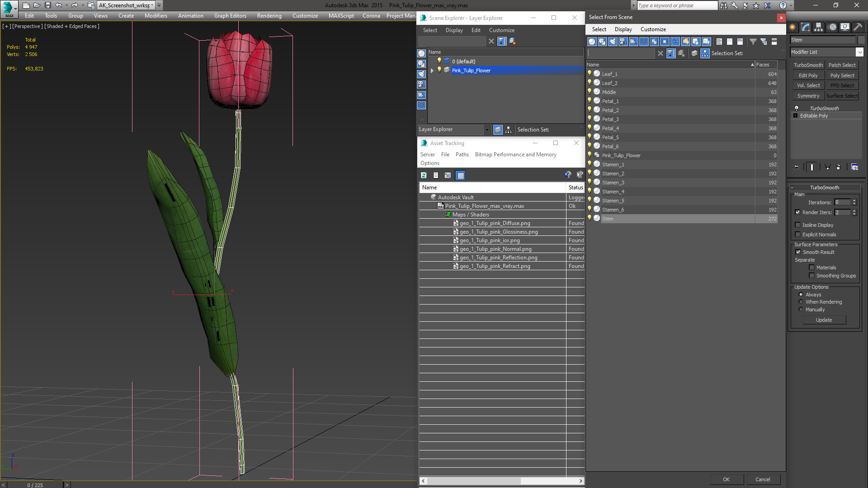The width and height of the screenshot is (868, 488).
Task: Select the When Rendering update option
Action: [x=801, y=302]
